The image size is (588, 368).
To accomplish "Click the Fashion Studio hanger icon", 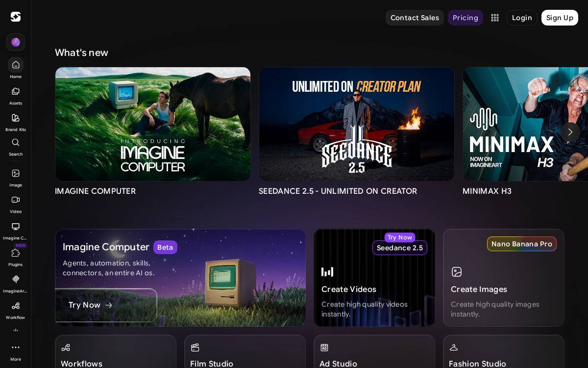I will (454, 347).
